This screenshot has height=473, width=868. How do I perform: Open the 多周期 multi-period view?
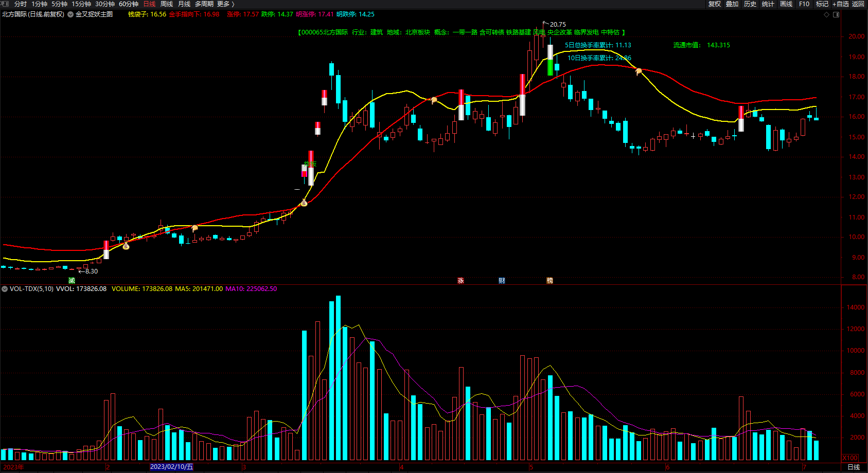point(204,4)
